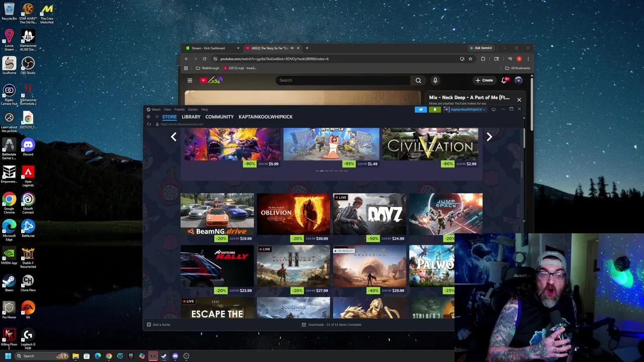This screenshot has width=644, height=362.
Task: Open YouTube notifications bell
Action: (x=504, y=80)
